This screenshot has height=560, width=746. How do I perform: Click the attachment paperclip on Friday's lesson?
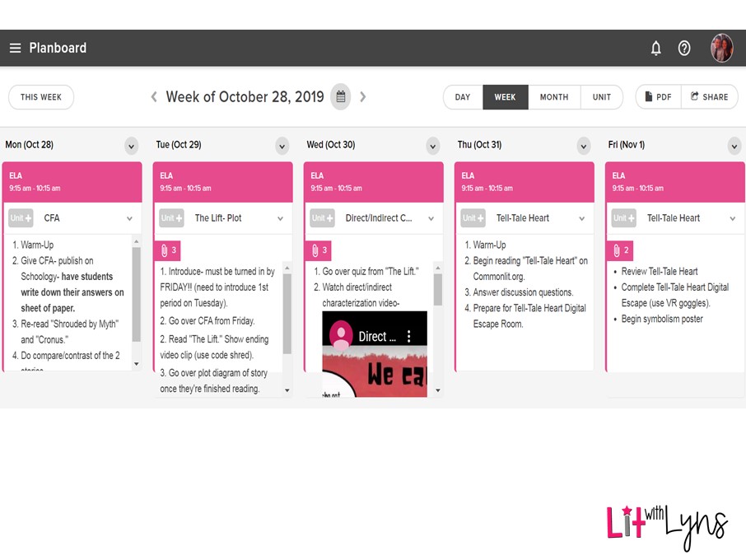[x=618, y=250]
